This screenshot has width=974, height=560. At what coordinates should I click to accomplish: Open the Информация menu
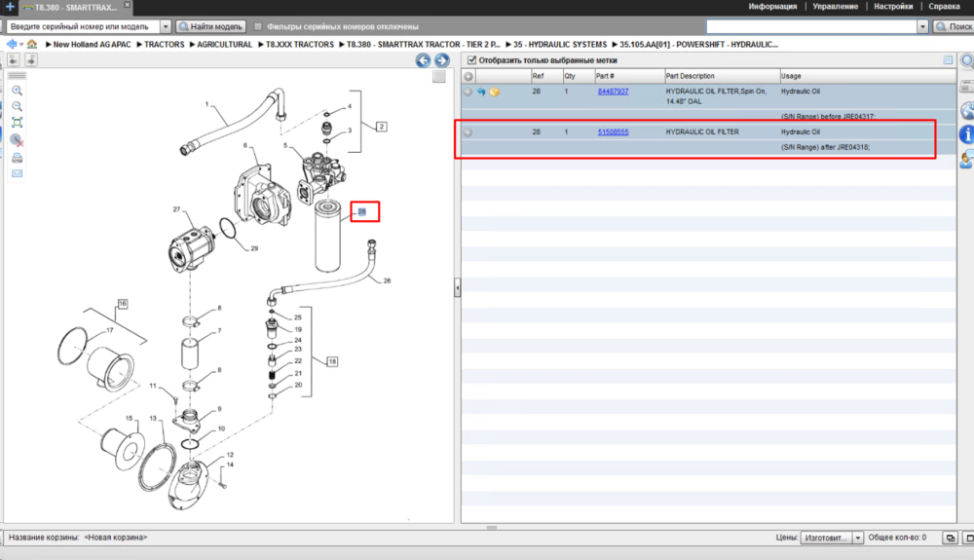coord(772,6)
